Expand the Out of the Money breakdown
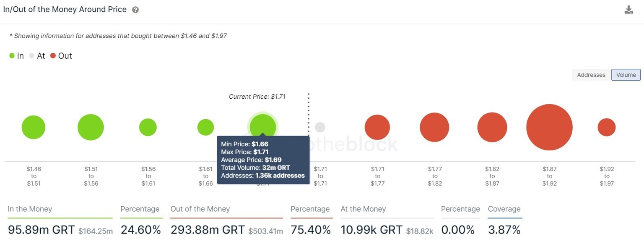 200,209
